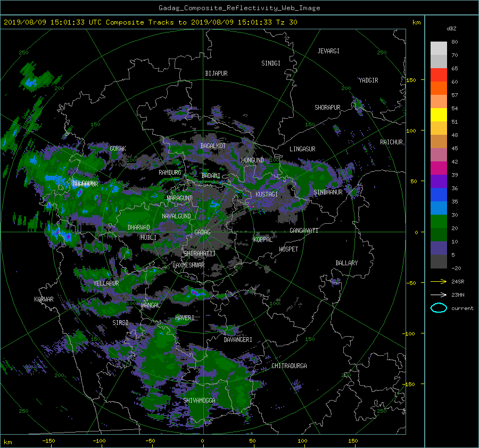The width and height of the screenshot is (479, 448).
Task: Click the 'current' legend label text
Action: [463, 308]
